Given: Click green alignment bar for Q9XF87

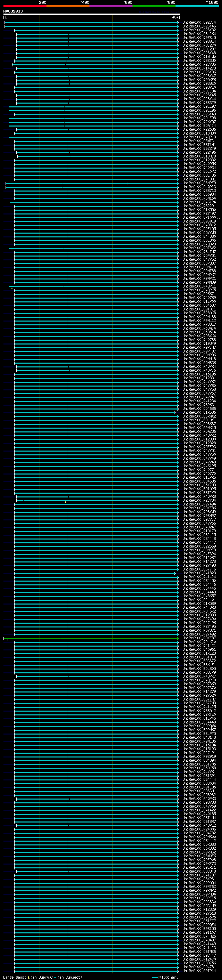Looking at the screenshot, I should [91, 638].
